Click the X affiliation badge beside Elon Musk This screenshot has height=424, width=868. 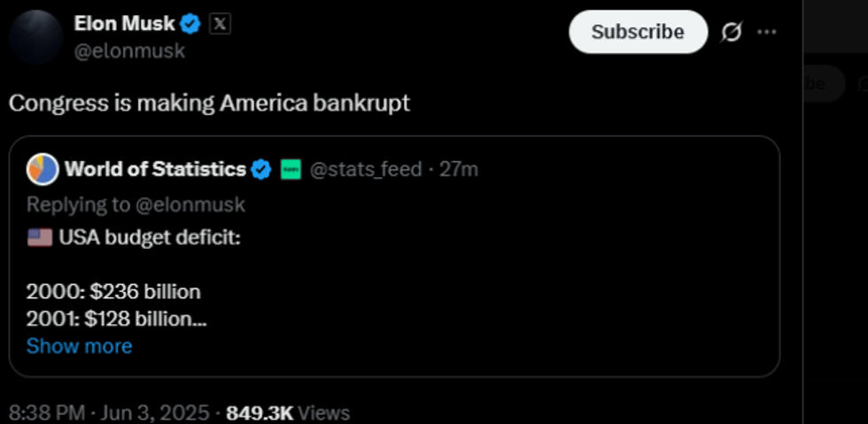[x=220, y=24]
